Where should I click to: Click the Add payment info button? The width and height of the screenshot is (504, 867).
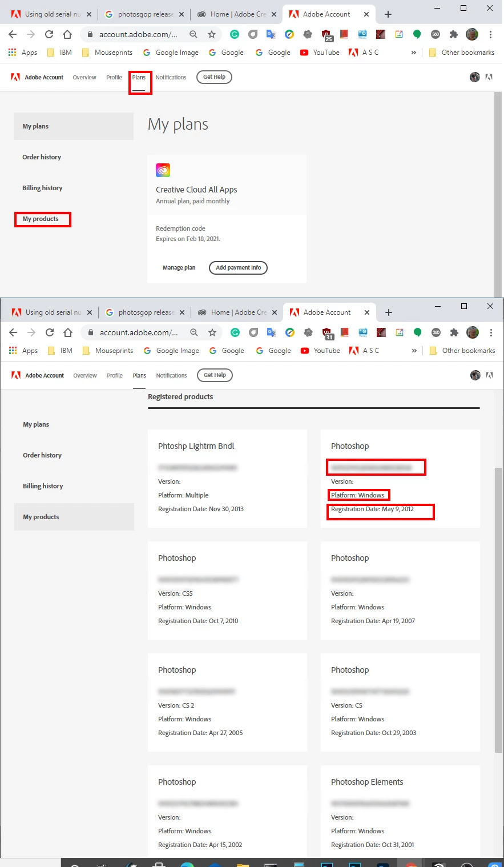coord(238,267)
